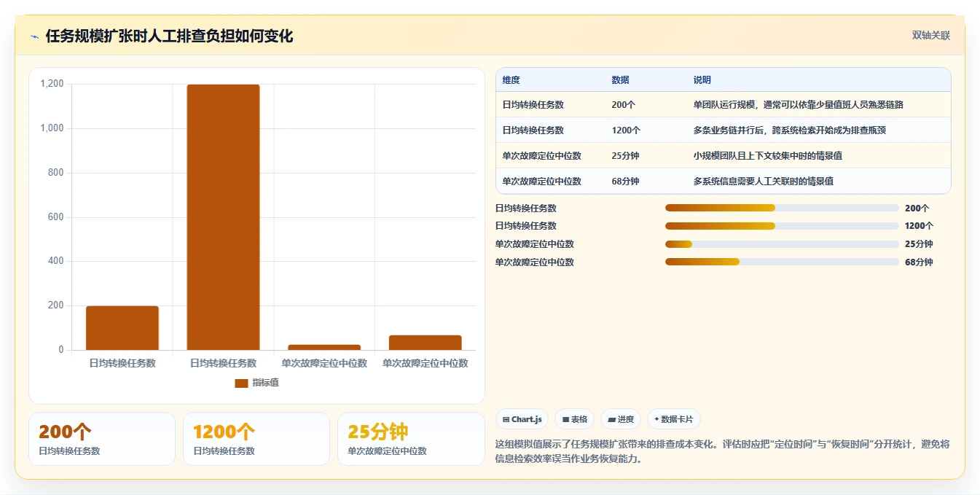Click the 数据 table column header

pos(621,80)
